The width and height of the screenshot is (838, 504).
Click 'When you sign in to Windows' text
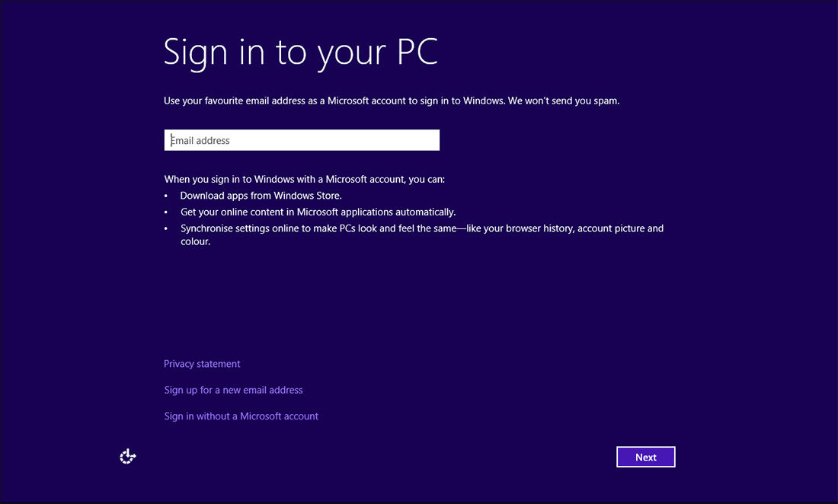tap(304, 180)
